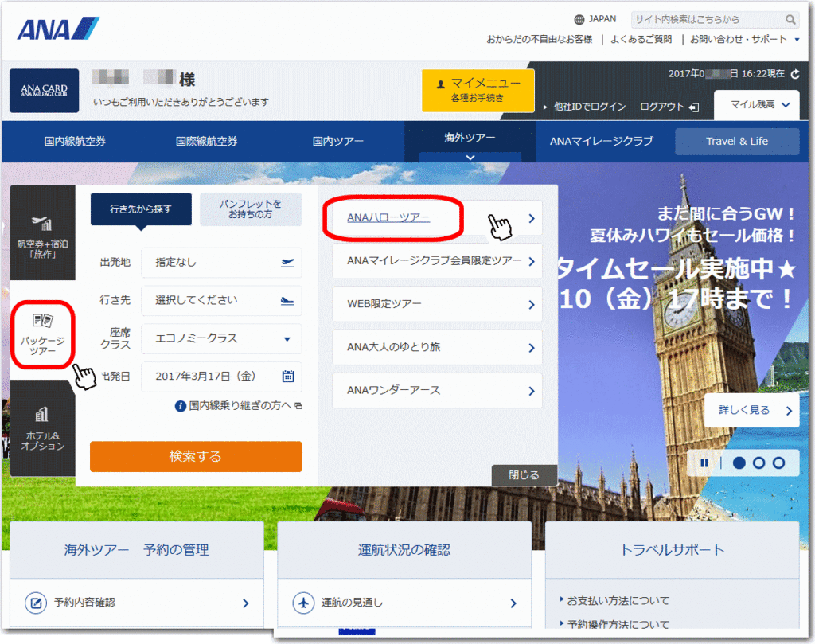Open the 国際線航空券 menu
The image size is (815, 644).
coord(206,142)
